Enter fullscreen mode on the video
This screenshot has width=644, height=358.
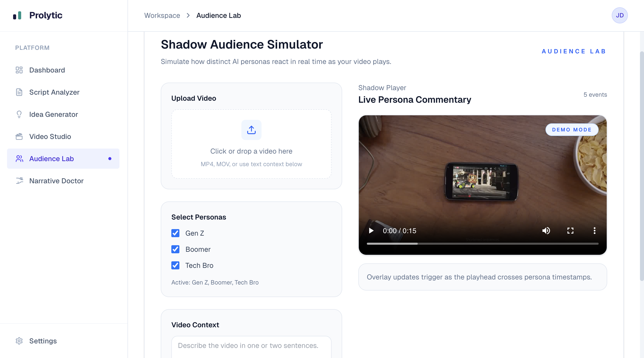coord(570,231)
